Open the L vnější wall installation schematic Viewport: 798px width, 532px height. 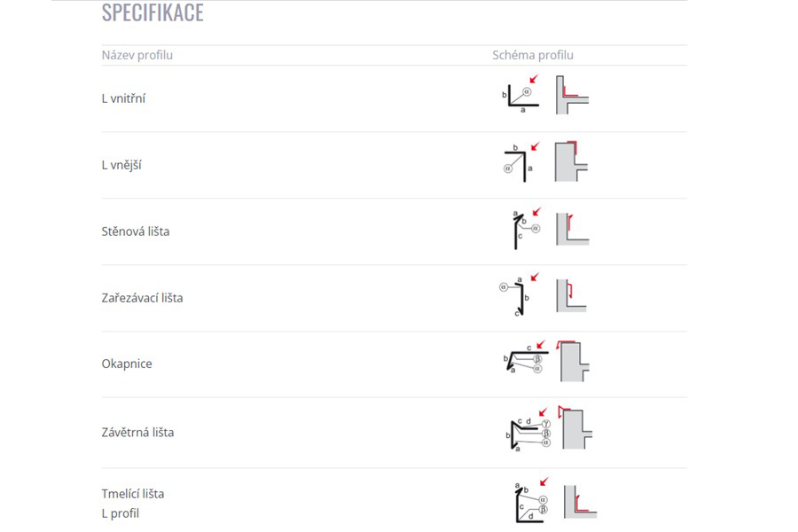(571, 161)
